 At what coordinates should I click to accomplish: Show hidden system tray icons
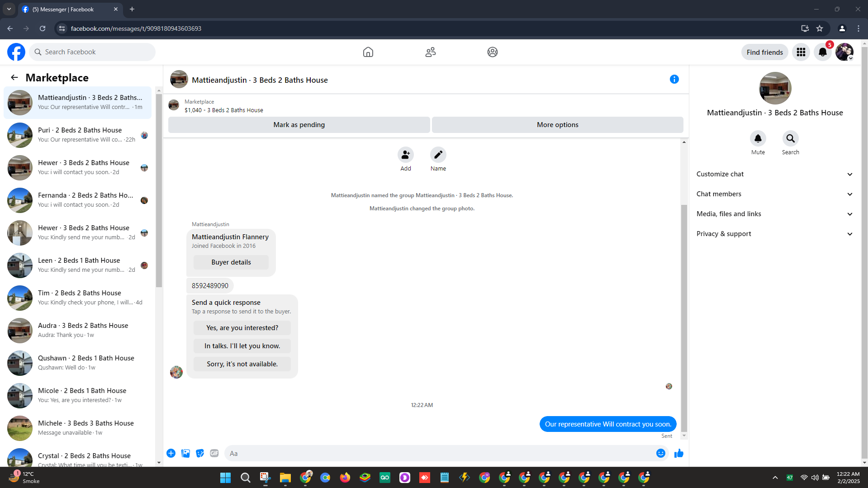775,478
